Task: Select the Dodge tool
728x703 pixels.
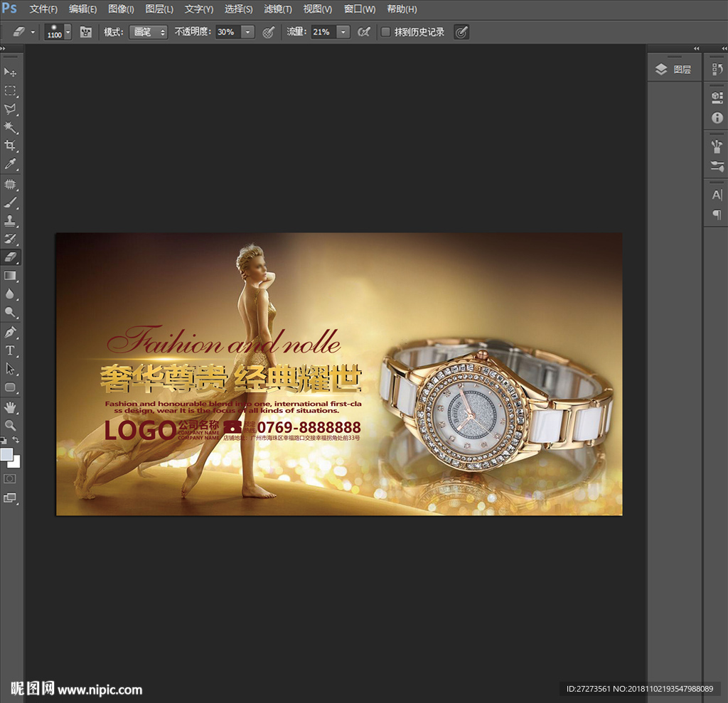Action: tap(10, 312)
